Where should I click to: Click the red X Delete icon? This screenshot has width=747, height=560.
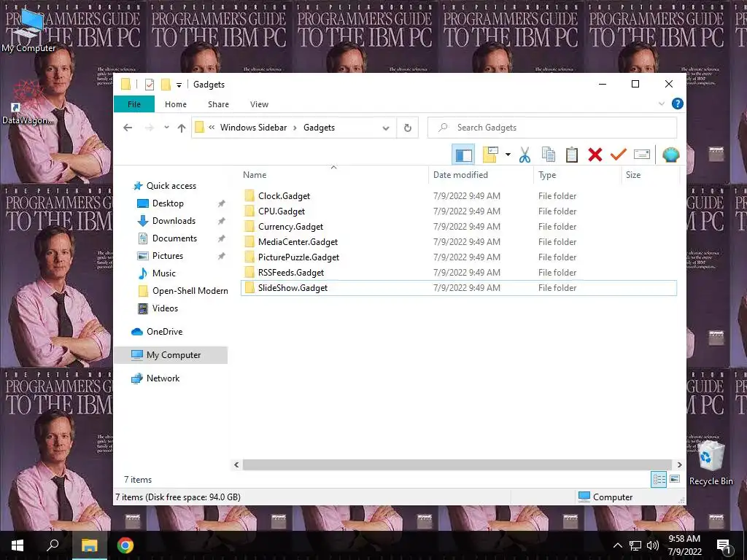coord(595,155)
